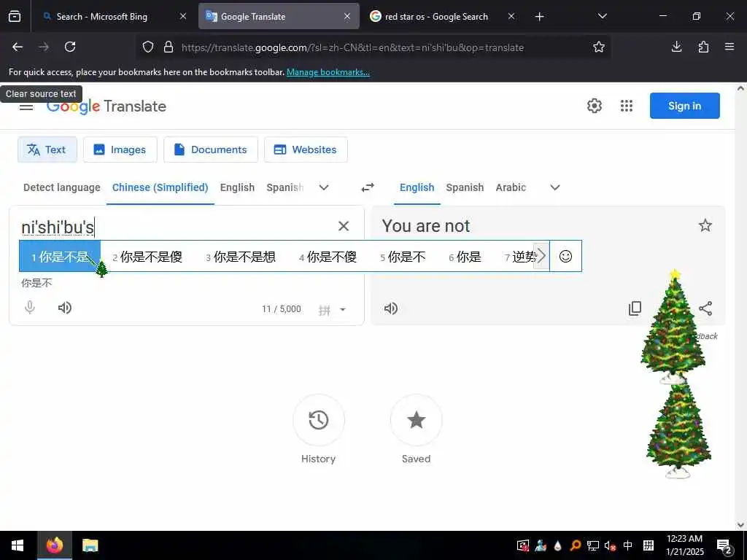Open the taskbar clock and date
This screenshot has width=747, height=560.
[684, 545]
